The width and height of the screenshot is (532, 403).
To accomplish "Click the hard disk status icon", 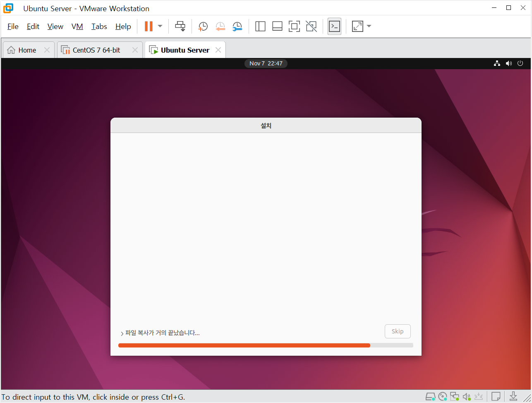I will click(x=431, y=396).
